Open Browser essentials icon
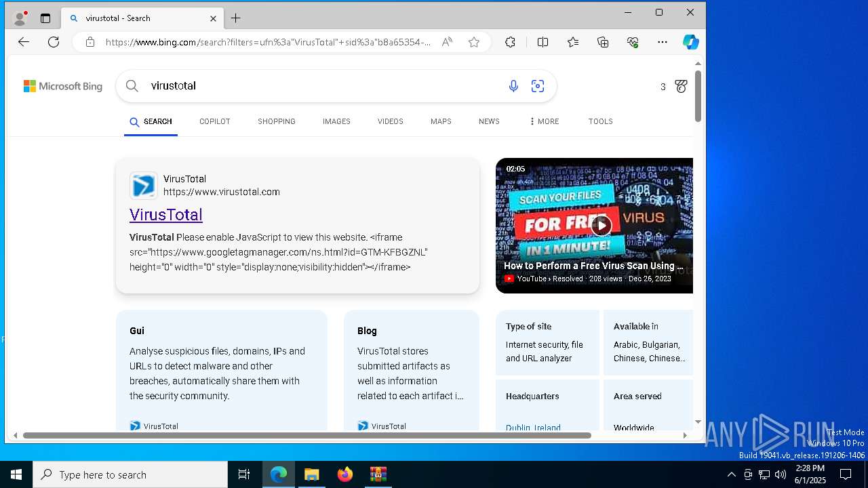868x488 pixels. click(x=633, y=42)
